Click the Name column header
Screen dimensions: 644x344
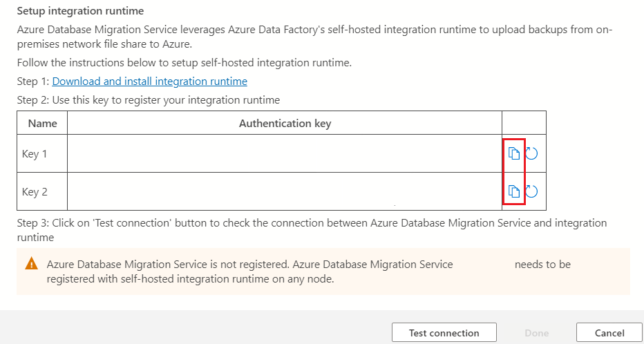[42, 124]
